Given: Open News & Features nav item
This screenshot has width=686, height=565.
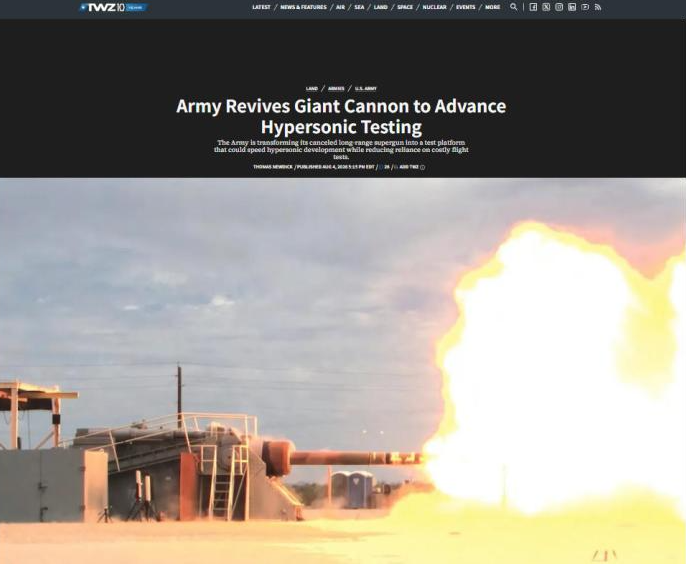Looking at the screenshot, I should tap(303, 7).
